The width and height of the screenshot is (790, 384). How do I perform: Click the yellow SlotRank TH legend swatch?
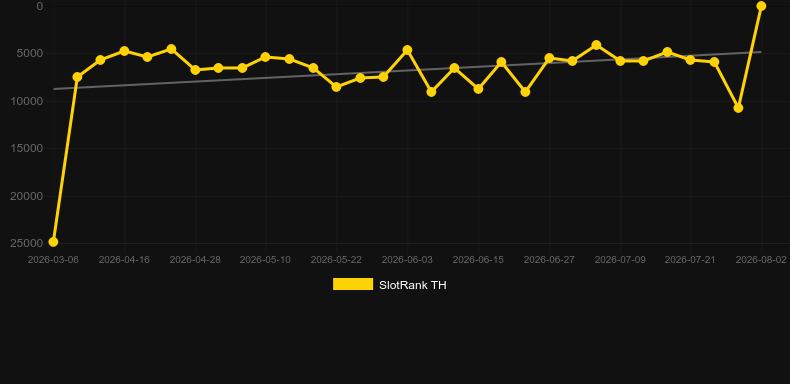tap(353, 284)
